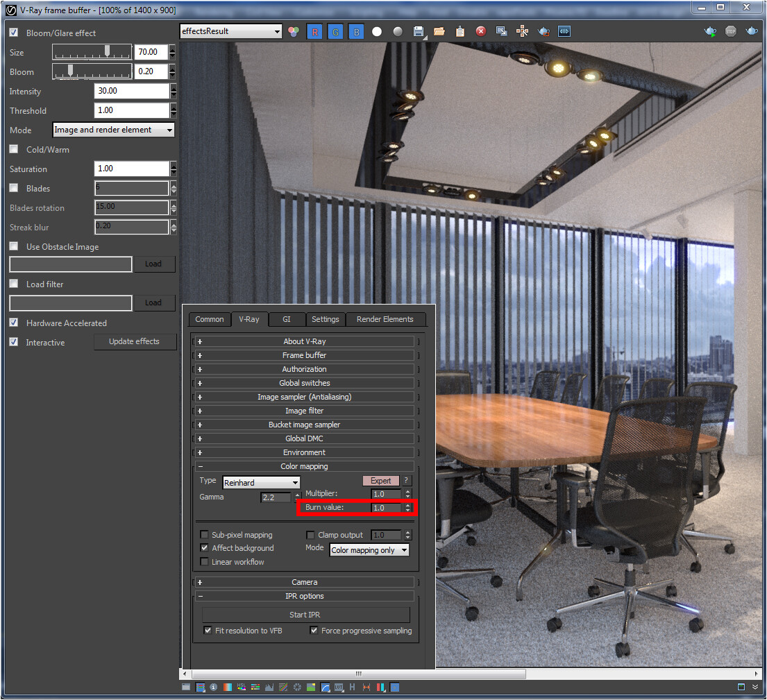The height and width of the screenshot is (700, 767).
Task: Click the pixel information 'i' icon
Action: pos(214,688)
